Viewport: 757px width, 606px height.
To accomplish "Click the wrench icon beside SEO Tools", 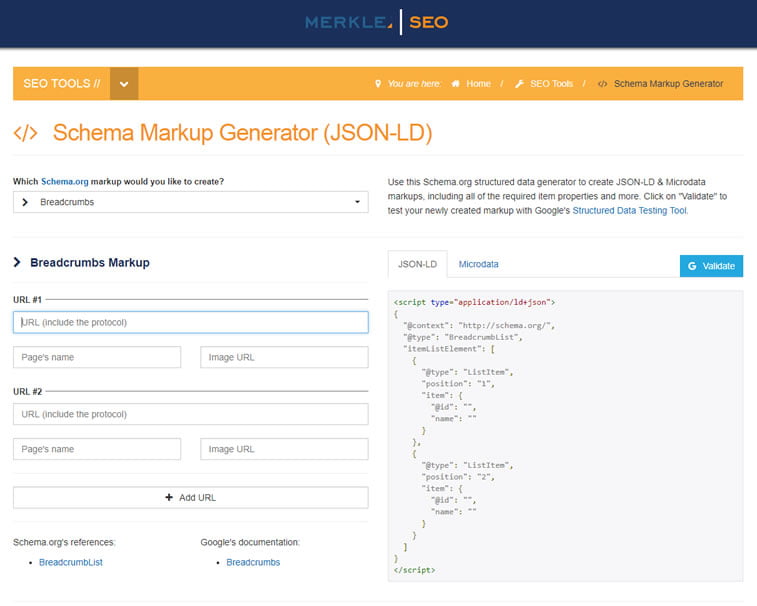I will point(519,84).
